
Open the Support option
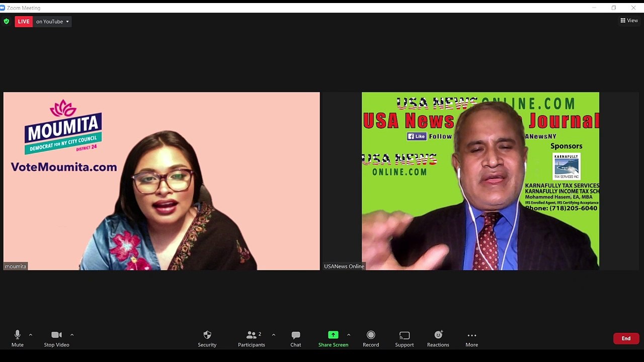405,339
